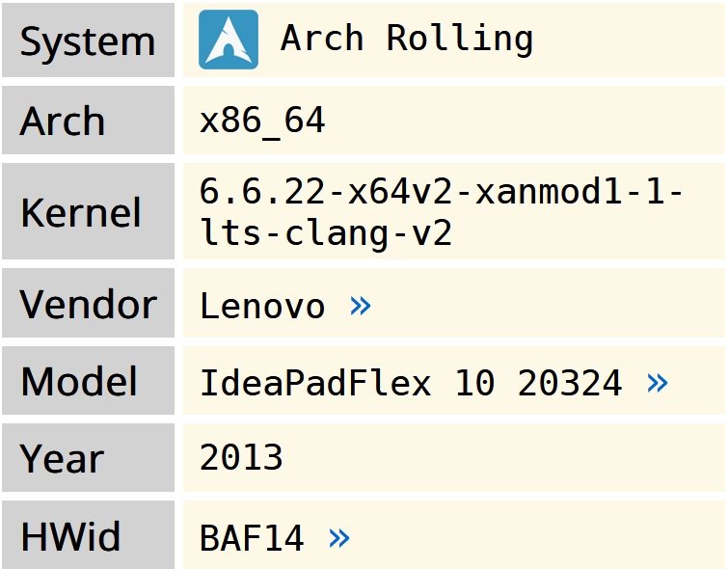Click the Lenovo vendor name
The width and height of the screenshot is (728, 569).
(262, 306)
